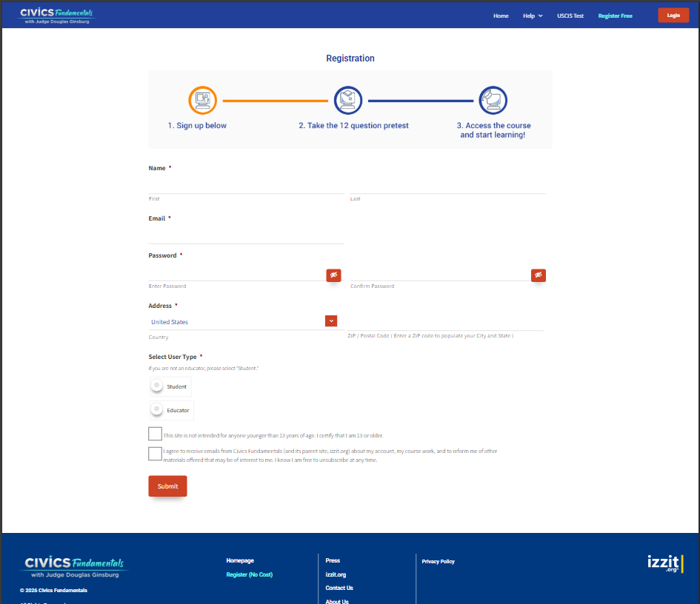The image size is (700, 604).
Task: Click the step 1 sign-up icon
Action: coord(202,101)
